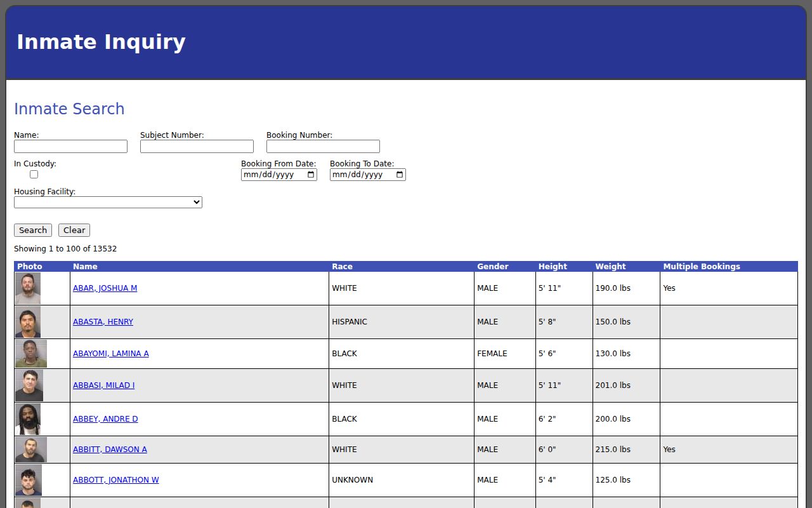Open the Booking From Date calendar picker icon
This screenshot has height=508, width=812.
click(311, 175)
